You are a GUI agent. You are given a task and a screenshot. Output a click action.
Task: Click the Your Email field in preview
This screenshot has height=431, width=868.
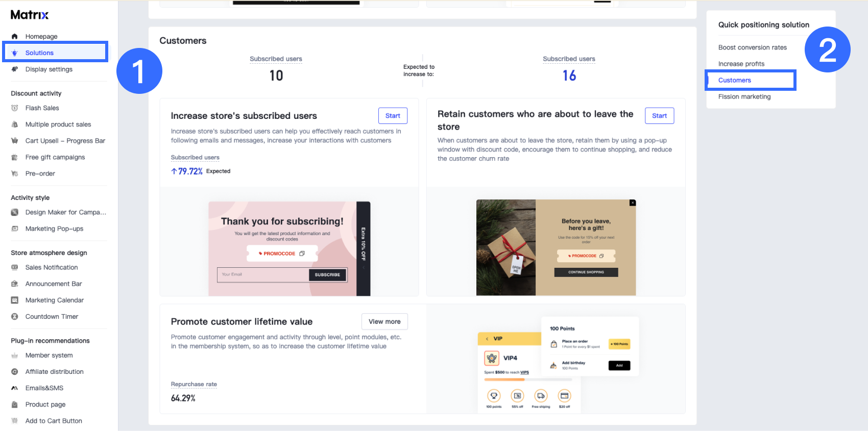(263, 274)
